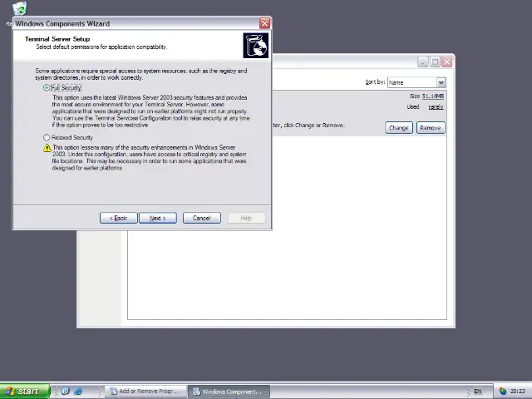Click the 51.14MB size link
The image size is (532, 399).
pos(433,96)
